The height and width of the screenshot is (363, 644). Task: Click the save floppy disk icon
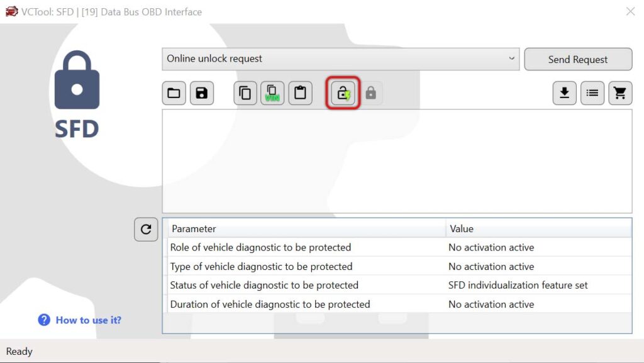pos(202,93)
